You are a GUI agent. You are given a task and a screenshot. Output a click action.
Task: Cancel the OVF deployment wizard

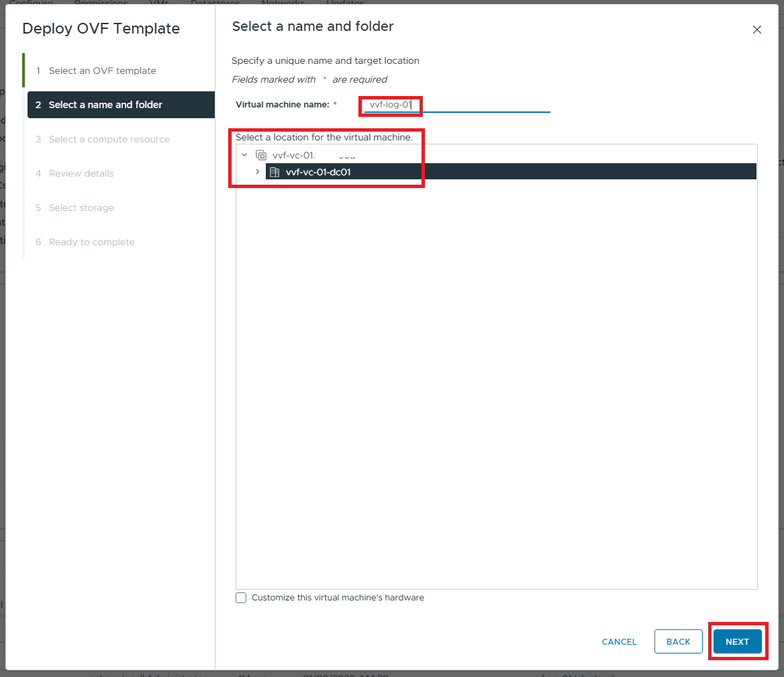click(619, 641)
